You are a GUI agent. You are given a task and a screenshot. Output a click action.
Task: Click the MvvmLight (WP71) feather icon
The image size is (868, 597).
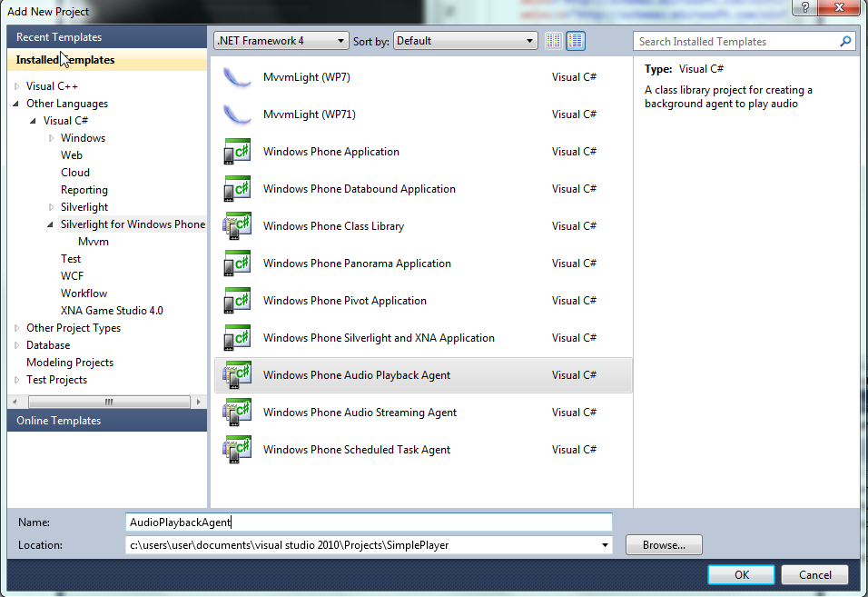coord(238,114)
